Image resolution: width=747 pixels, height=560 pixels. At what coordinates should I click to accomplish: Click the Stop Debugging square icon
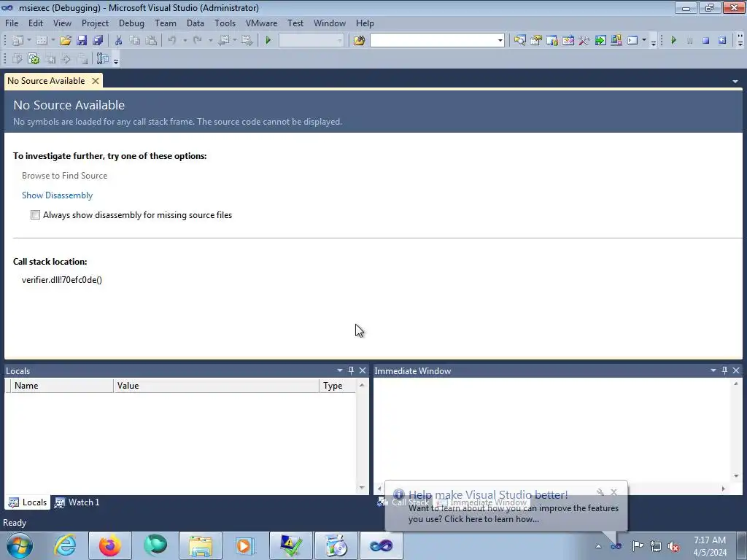706,41
